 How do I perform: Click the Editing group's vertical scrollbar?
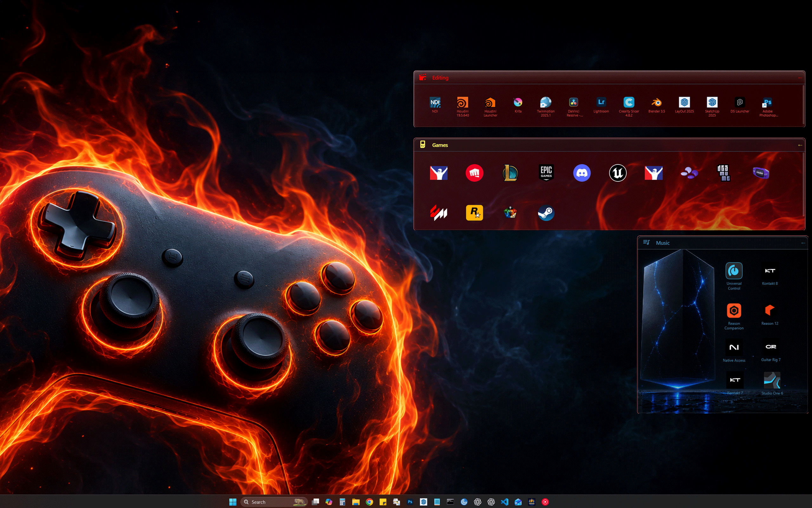[803, 104]
